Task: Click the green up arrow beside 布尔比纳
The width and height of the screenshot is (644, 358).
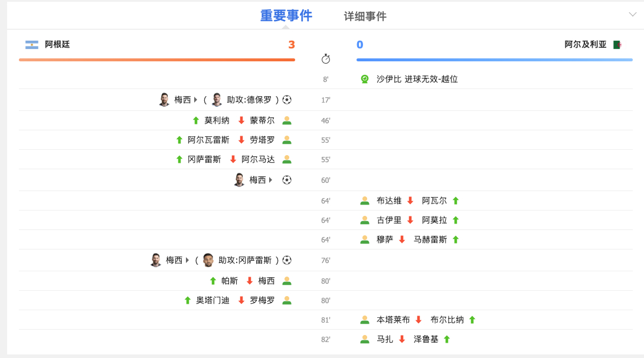Action: click(472, 320)
